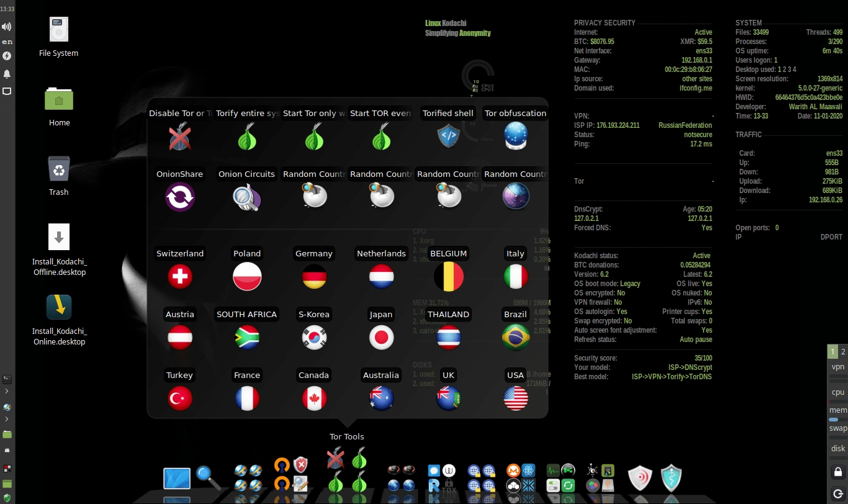Open the OpenVPN keyhole dock group
This screenshot has height=504, width=848.
291,475
